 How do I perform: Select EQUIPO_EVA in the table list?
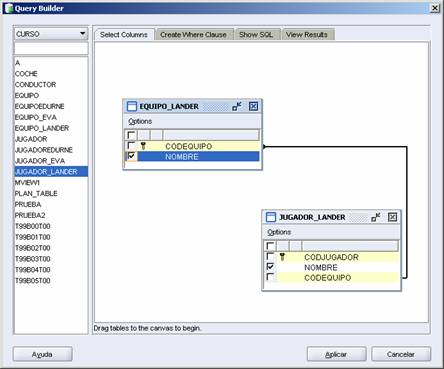pyautogui.click(x=51, y=117)
